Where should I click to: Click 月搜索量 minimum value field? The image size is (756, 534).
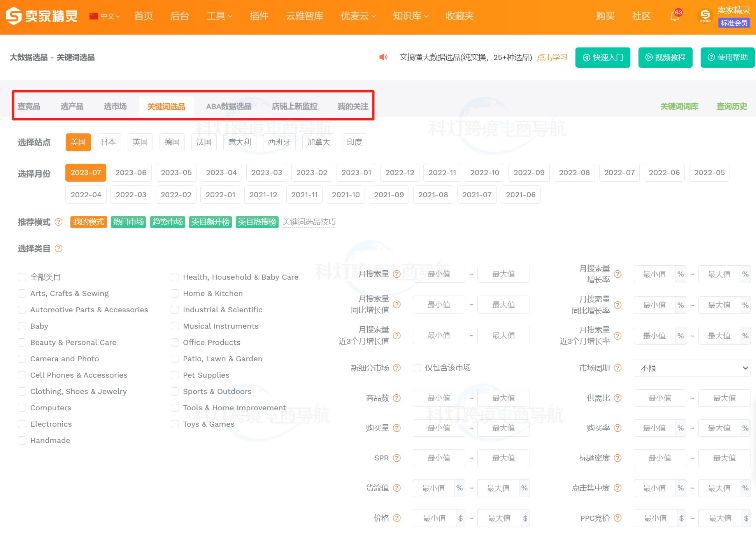pyautogui.click(x=439, y=274)
